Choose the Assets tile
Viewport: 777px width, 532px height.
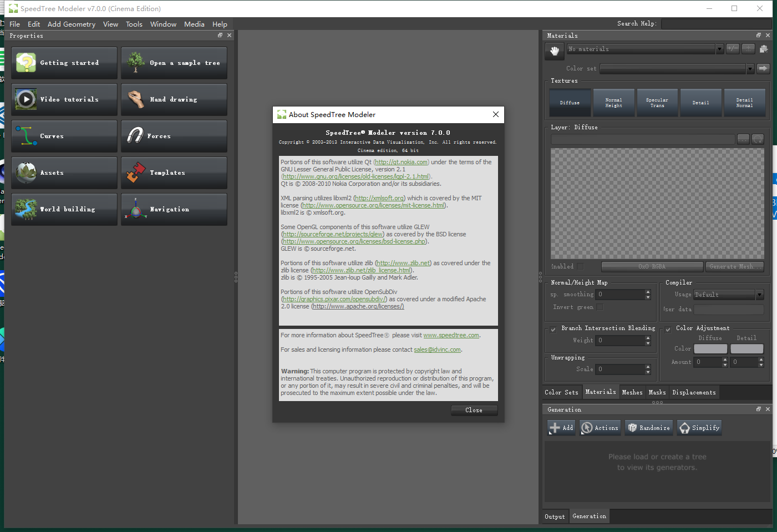(x=64, y=173)
